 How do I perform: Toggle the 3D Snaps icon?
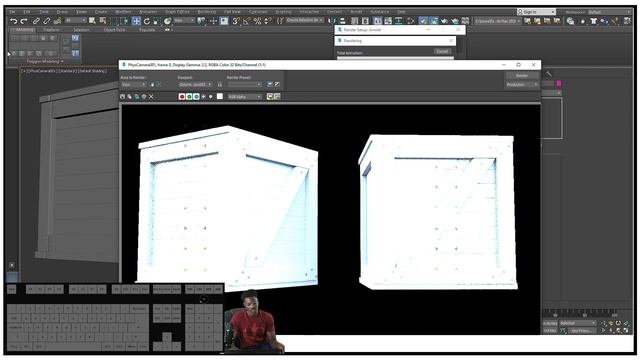[x=236, y=21]
